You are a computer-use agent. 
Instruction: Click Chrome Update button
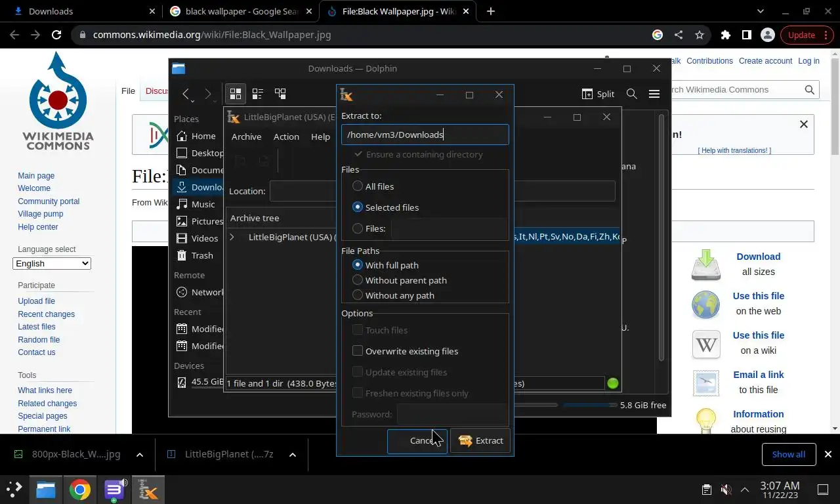(807, 35)
